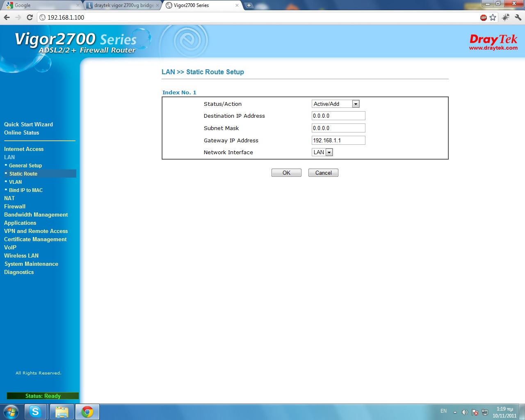Click the "Status: Ready" indicator

43,396
